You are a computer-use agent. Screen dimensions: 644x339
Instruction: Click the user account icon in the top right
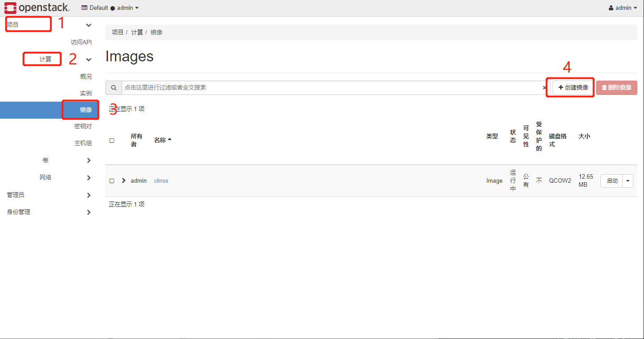[x=612, y=7]
